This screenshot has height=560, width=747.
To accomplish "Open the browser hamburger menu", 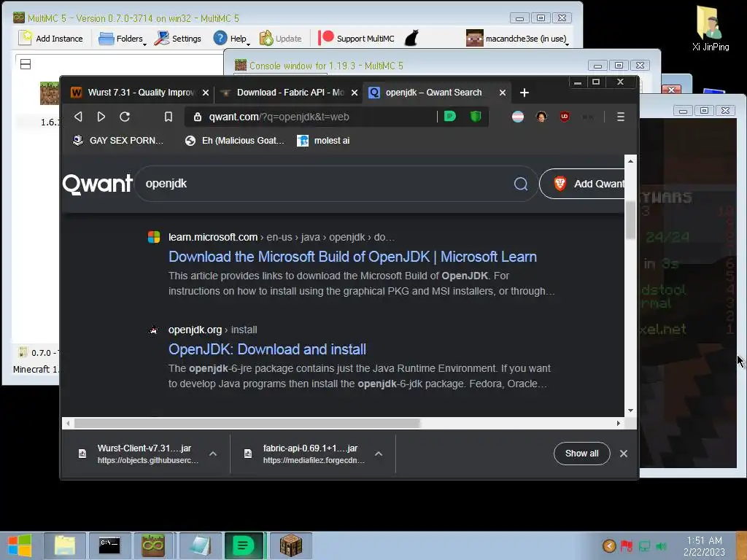I will pyautogui.click(x=620, y=117).
